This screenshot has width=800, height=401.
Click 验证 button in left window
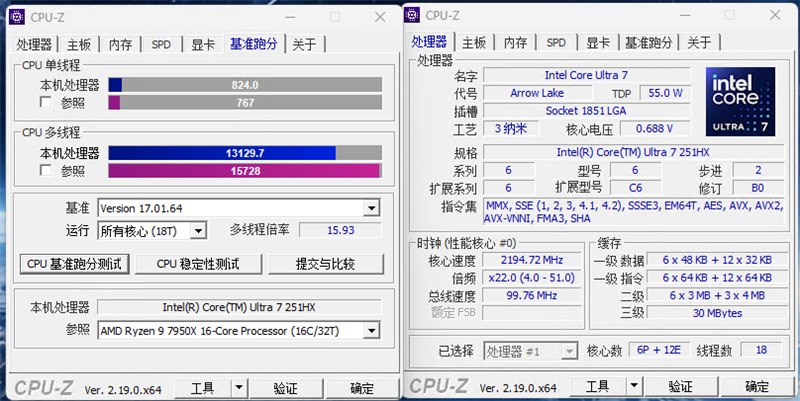[x=286, y=388]
